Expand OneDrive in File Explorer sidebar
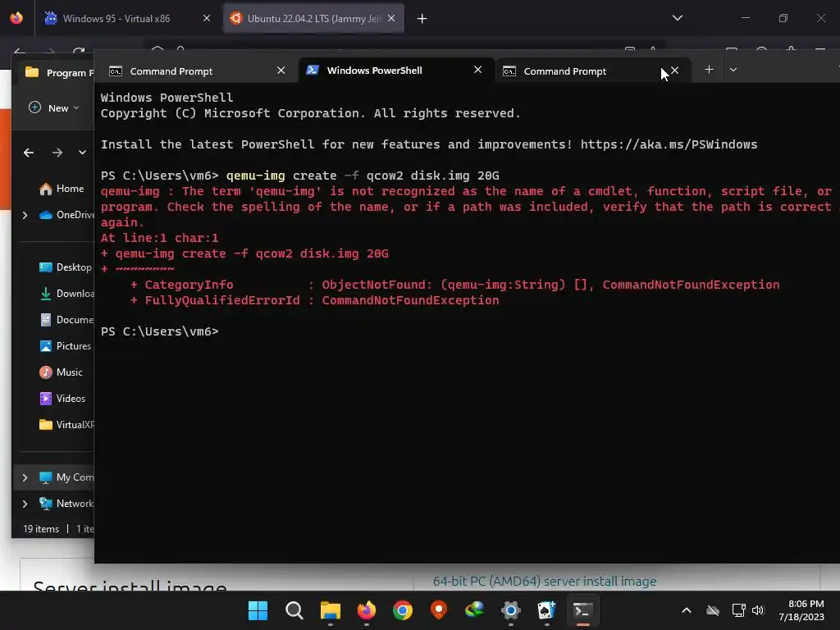This screenshot has height=630, width=840. click(25, 215)
